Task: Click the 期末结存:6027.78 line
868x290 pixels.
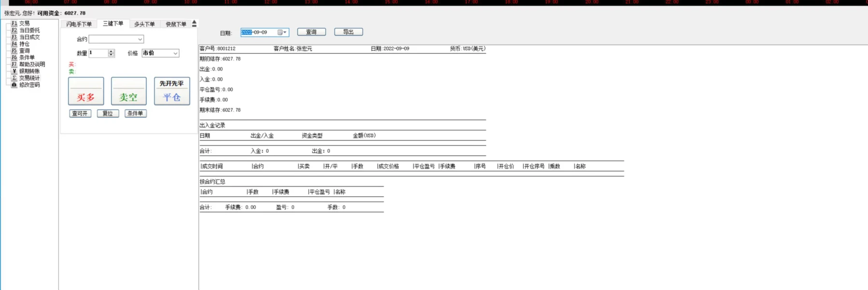Action: (220, 110)
